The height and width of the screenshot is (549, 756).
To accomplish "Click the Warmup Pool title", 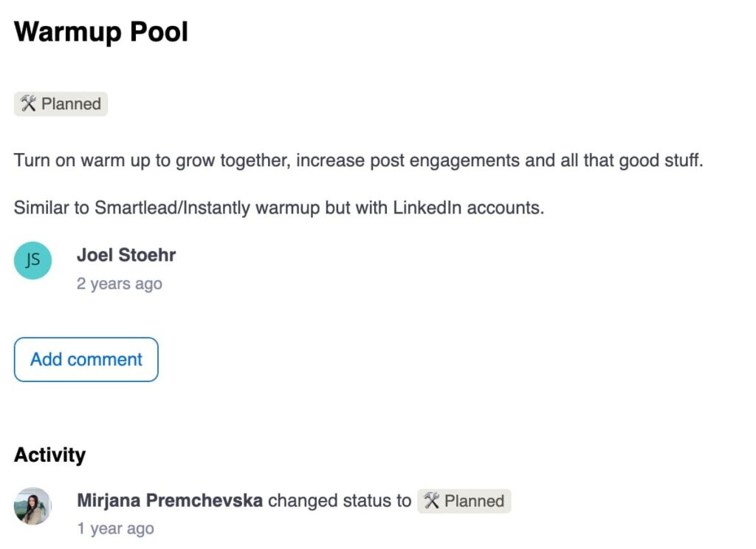I will 101,33.
